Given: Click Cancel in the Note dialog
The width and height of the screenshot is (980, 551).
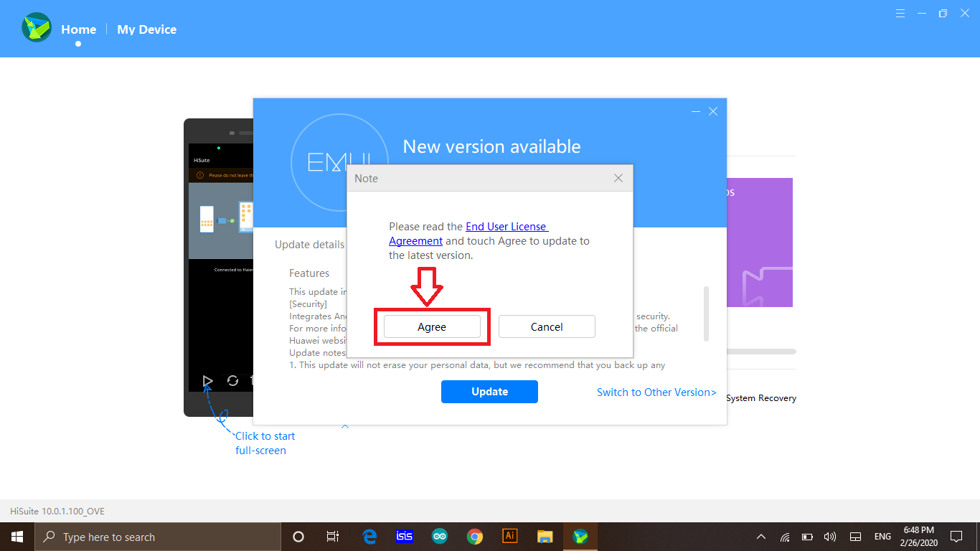Looking at the screenshot, I should (x=547, y=327).
